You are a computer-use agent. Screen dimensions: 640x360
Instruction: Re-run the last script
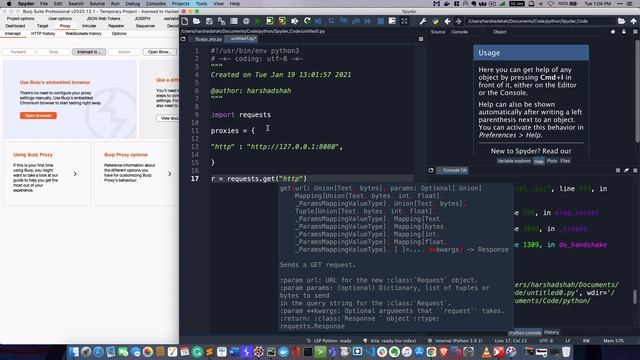(x=307, y=21)
